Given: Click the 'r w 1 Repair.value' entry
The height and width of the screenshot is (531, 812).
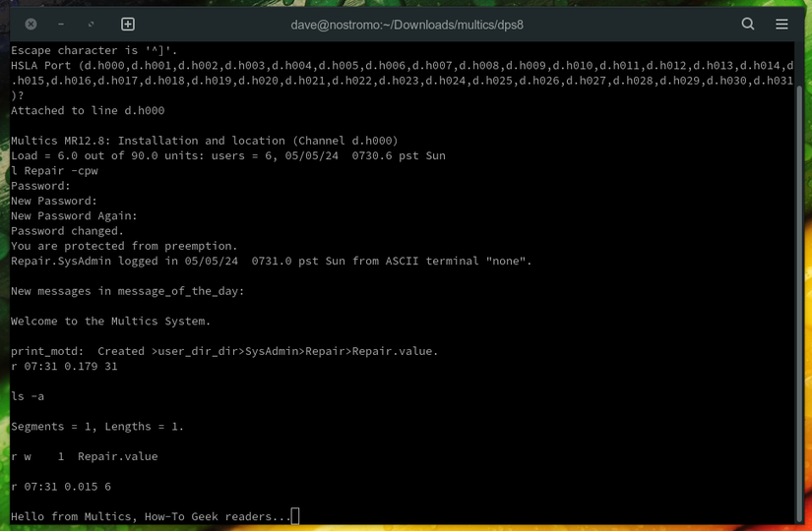Looking at the screenshot, I should tap(84, 456).
